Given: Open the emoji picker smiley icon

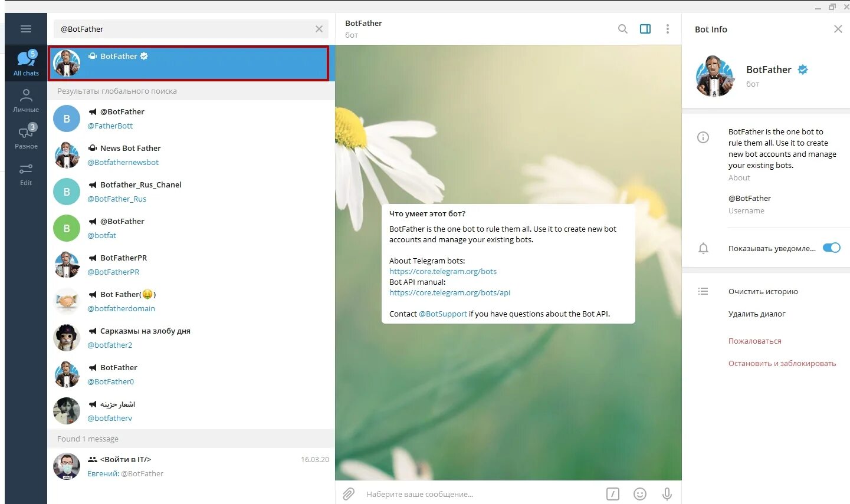Looking at the screenshot, I should 640,494.
